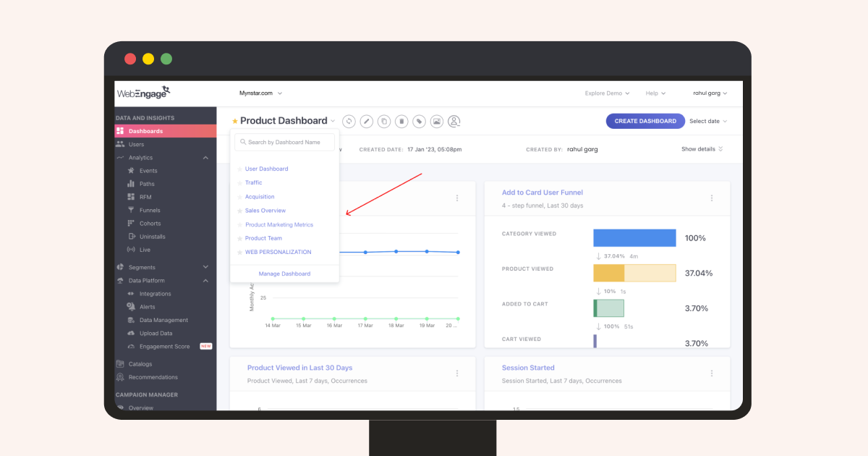Viewport: 868px width, 456px height.
Task: Click the blue Category Viewed funnel bar
Action: click(634, 238)
